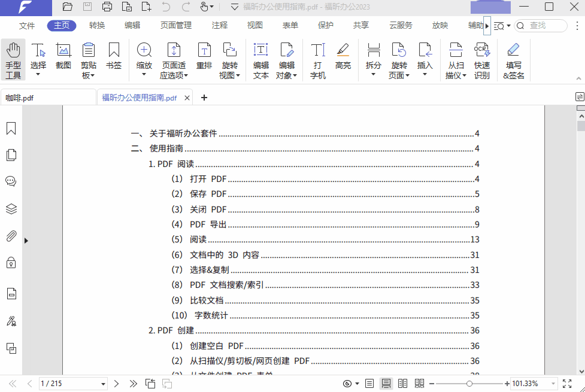The image size is (585, 392).
Task: Click the zoom slider handle
Action: point(469,384)
